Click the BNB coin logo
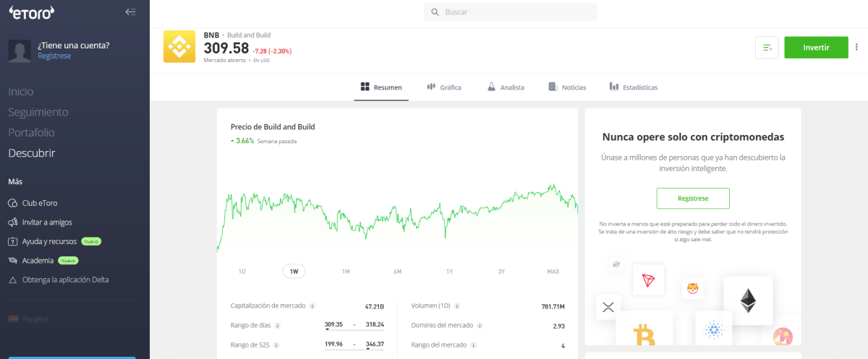 (x=178, y=47)
